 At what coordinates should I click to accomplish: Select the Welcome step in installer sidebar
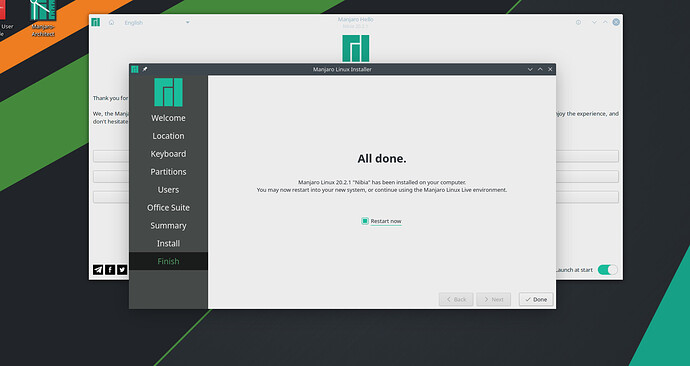pyautogui.click(x=168, y=118)
